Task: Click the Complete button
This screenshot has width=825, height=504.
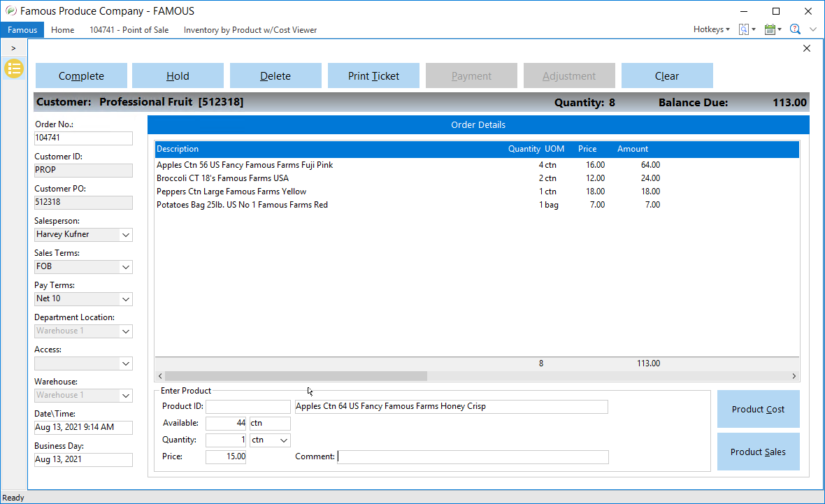Action: (x=81, y=75)
